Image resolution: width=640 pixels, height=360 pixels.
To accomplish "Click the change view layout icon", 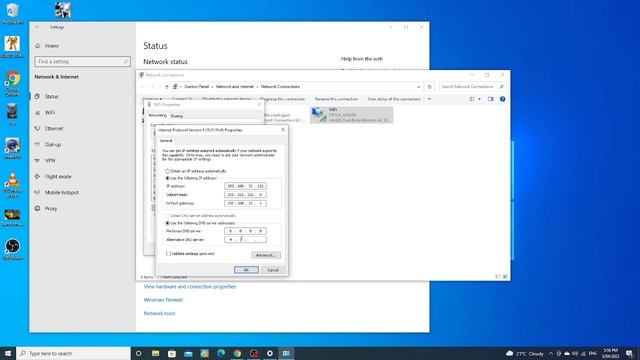I will (x=472, y=99).
